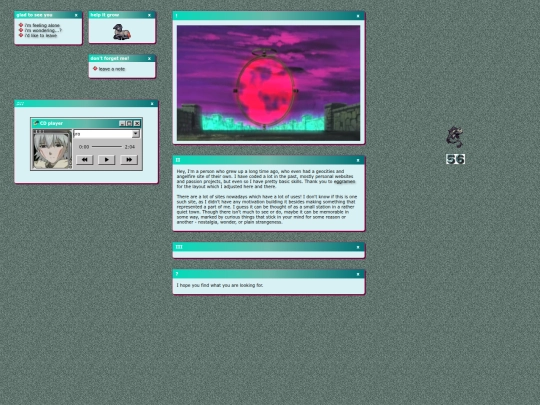The height and width of the screenshot is (405, 540).
Task: Play the track in CD player
Action: 106,160
